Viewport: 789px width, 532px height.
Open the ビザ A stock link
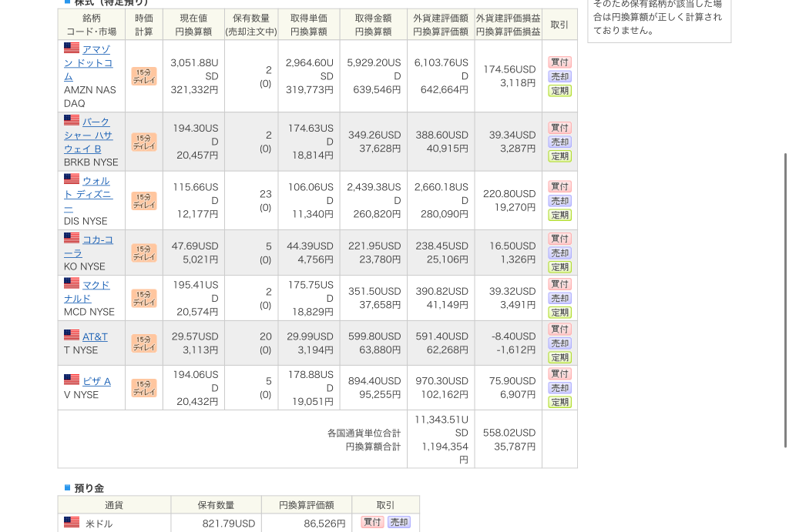click(96, 382)
